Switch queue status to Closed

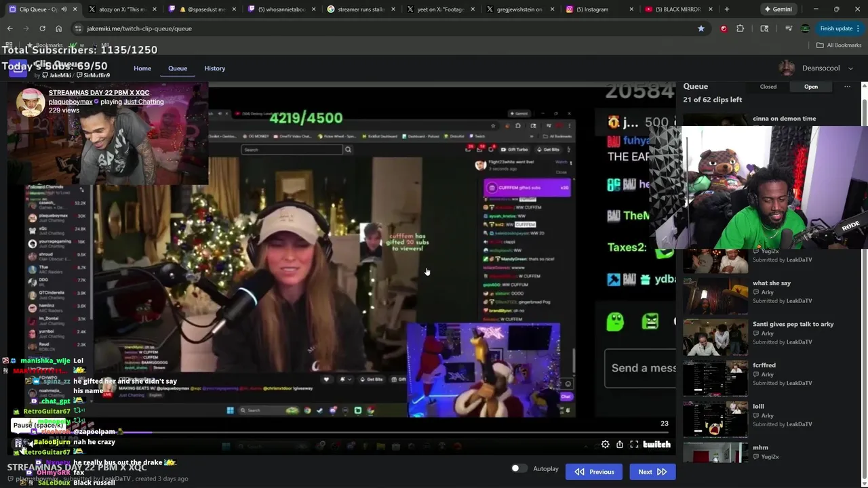768,87
